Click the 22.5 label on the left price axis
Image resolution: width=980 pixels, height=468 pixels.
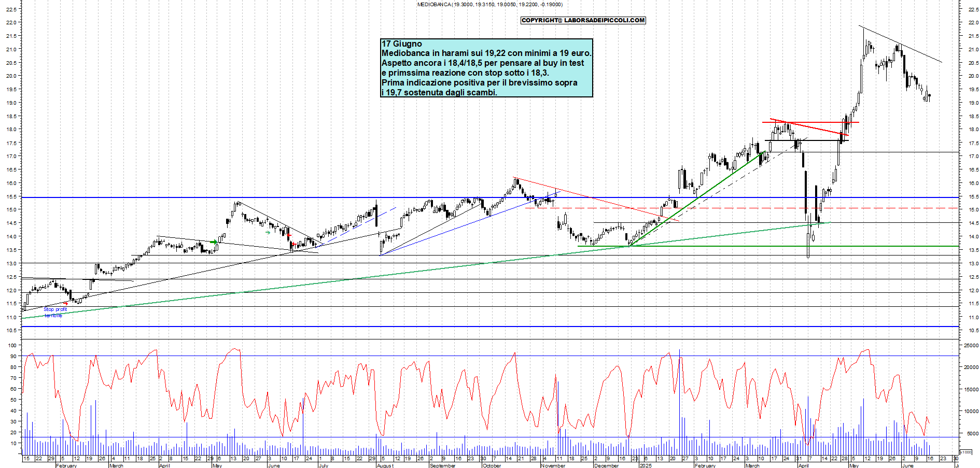[x=11, y=9]
